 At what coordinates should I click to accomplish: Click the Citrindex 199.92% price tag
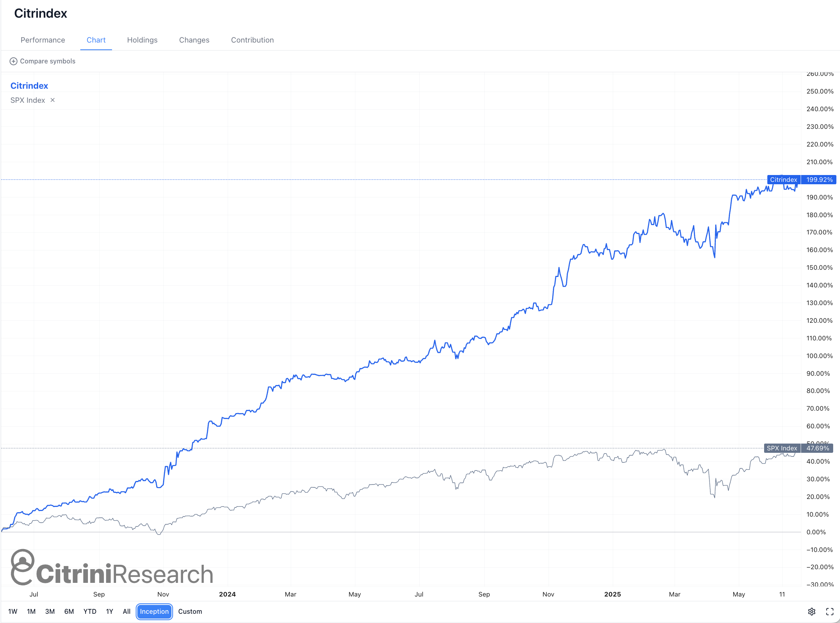pyautogui.click(x=801, y=180)
